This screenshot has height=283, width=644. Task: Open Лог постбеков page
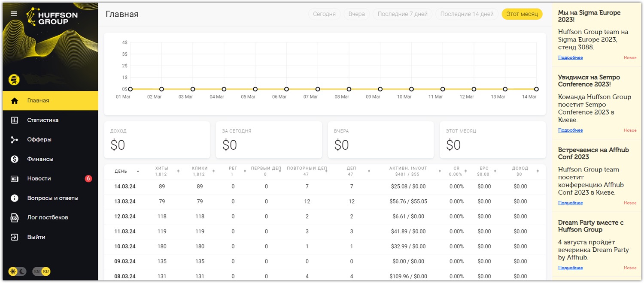(x=50, y=217)
